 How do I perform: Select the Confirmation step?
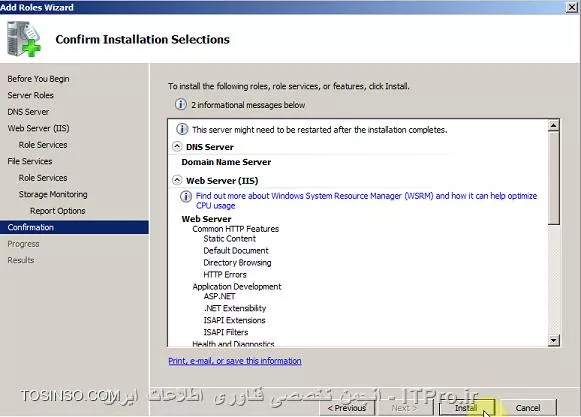coord(74,227)
